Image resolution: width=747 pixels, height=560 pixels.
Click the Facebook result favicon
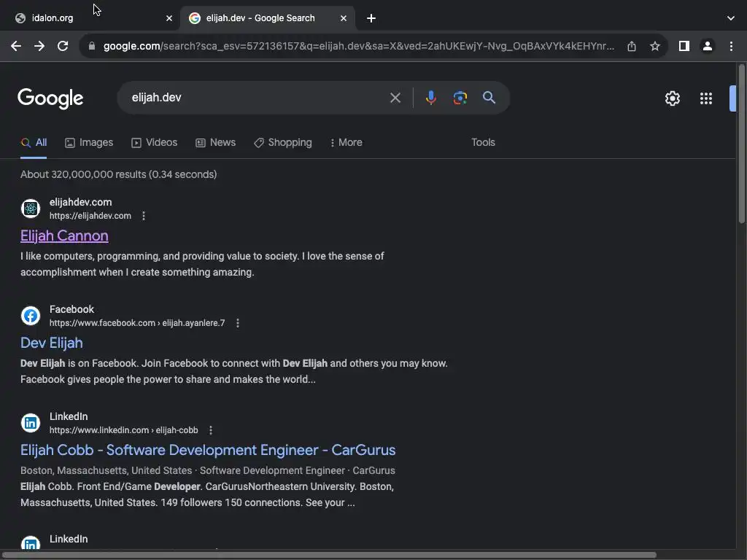coord(31,316)
